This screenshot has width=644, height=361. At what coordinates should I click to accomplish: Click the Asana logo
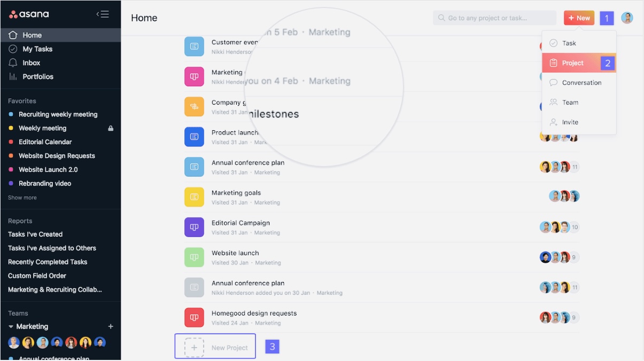(29, 14)
